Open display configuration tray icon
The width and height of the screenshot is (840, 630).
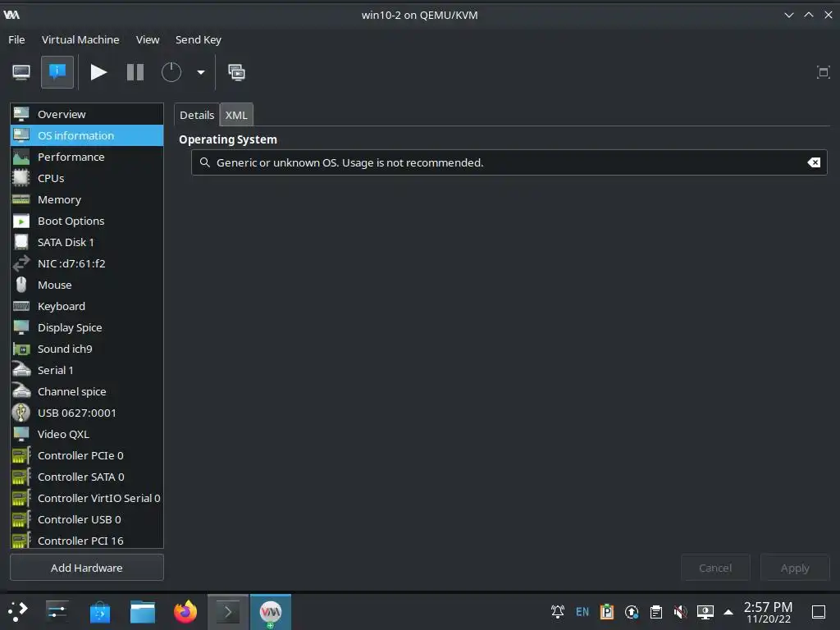(705, 612)
